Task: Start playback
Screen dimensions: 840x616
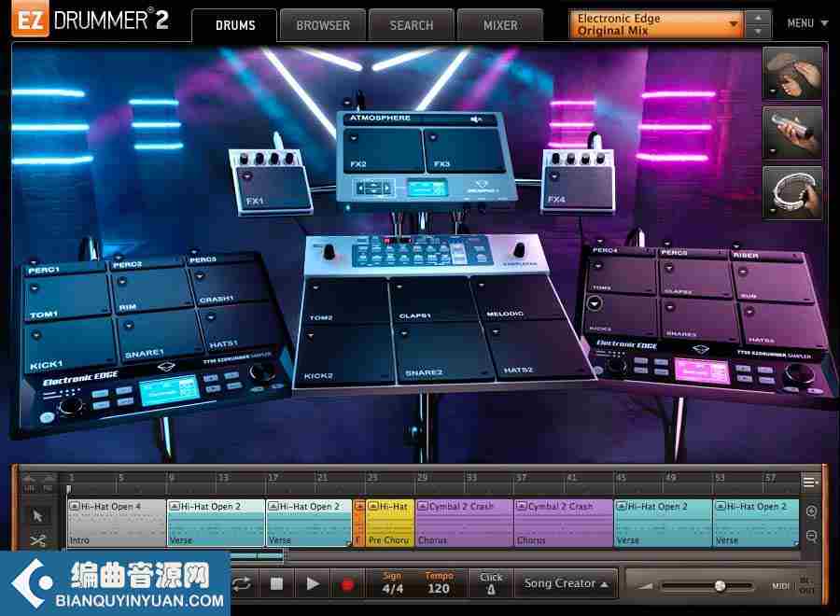Action: (313, 583)
